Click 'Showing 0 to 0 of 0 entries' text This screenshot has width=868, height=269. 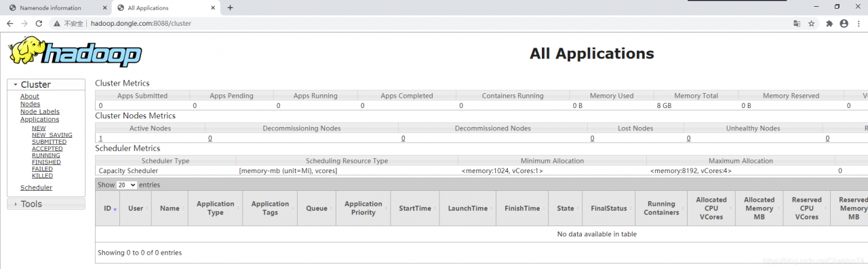[140, 253]
